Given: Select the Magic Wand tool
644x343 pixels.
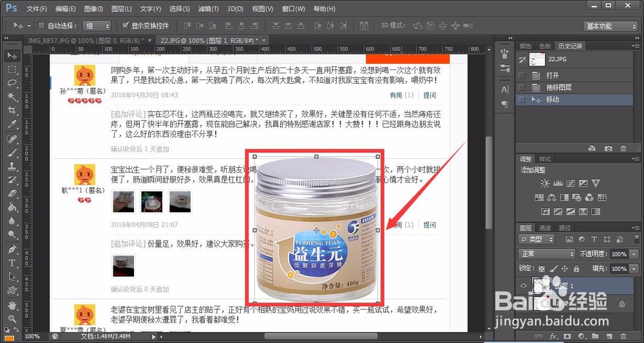Looking at the screenshot, I should pyautogui.click(x=12, y=97).
